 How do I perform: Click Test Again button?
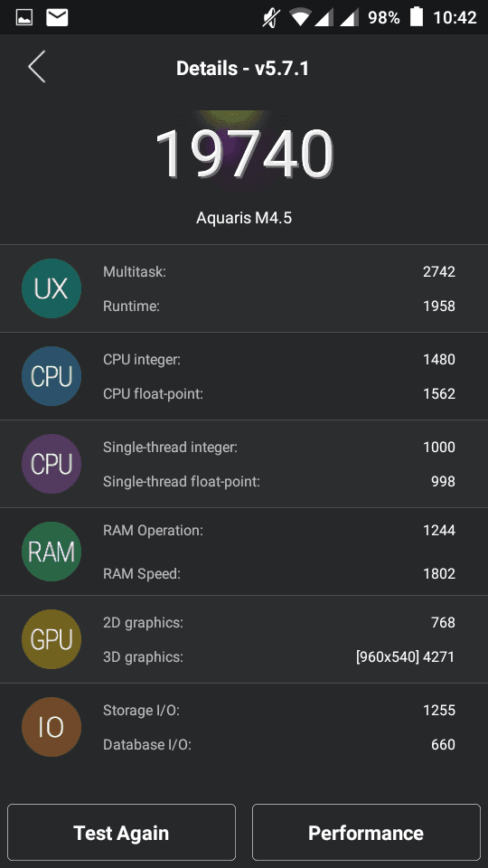tap(121, 832)
